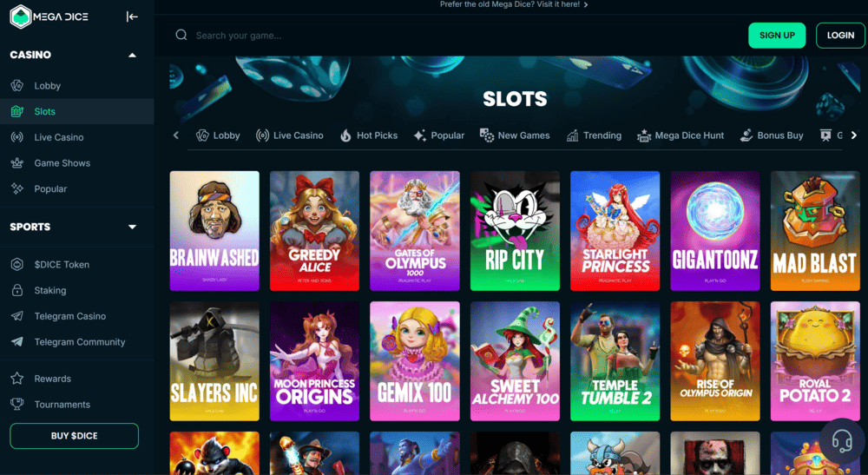Collapse the sidebar with arrow icon
Screen dimensions: 868x475
(x=132, y=16)
